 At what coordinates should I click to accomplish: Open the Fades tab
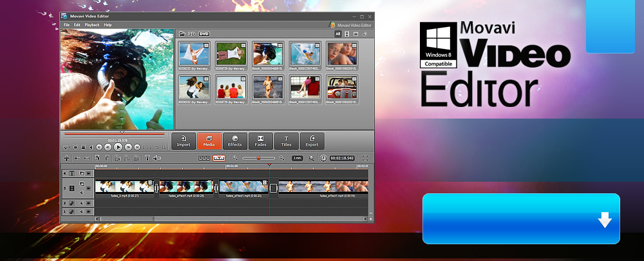[260, 141]
